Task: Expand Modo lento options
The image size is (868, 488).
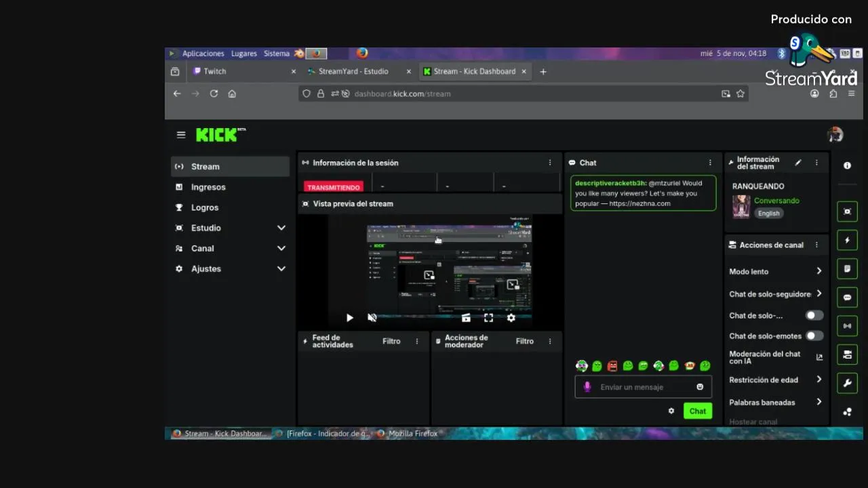Action: pyautogui.click(x=819, y=271)
